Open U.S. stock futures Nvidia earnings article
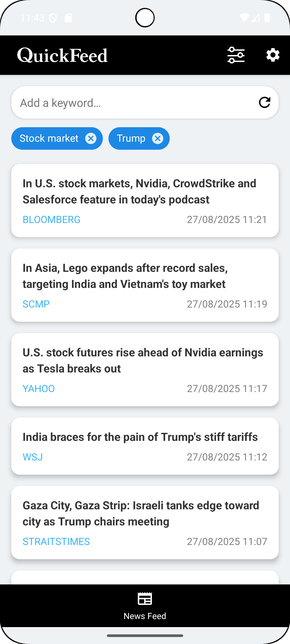Viewport: 290px width, 644px height. pyautogui.click(x=143, y=361)
